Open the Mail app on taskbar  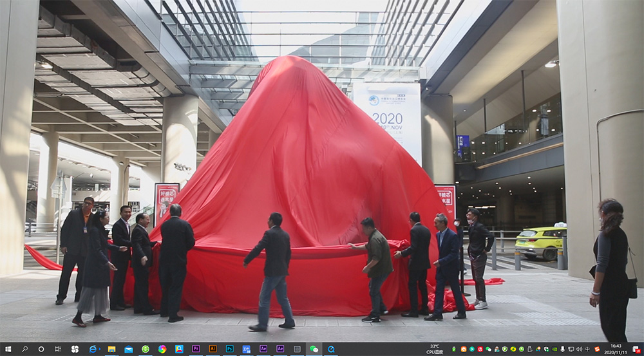click(x=128, y=349)
